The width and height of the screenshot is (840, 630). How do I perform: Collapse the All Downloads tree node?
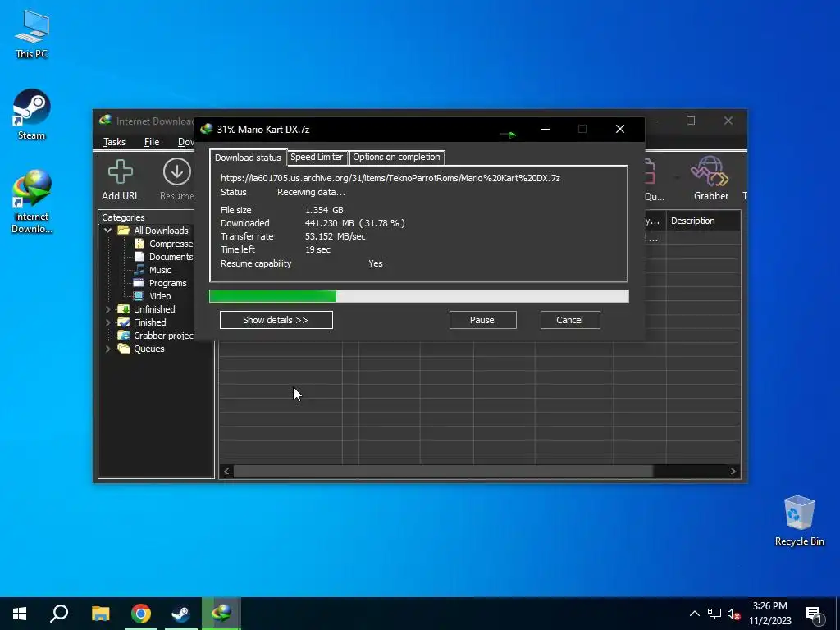107,231
